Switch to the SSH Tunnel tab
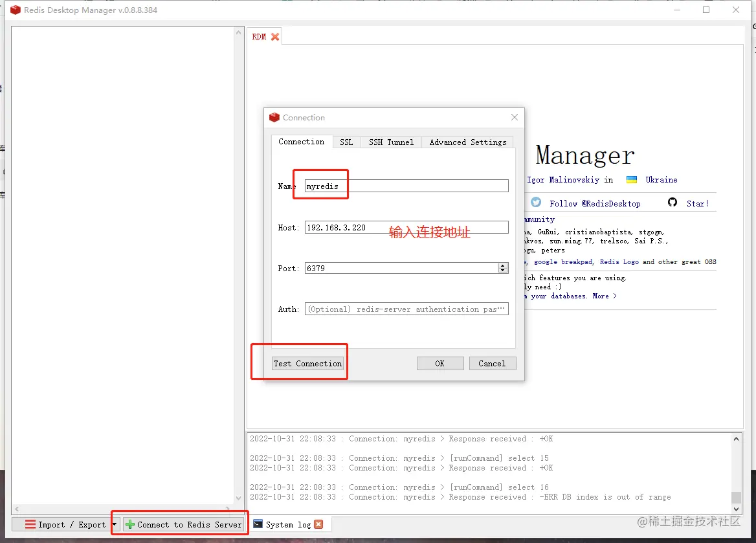756x543 pixels. tap(391, 142)
